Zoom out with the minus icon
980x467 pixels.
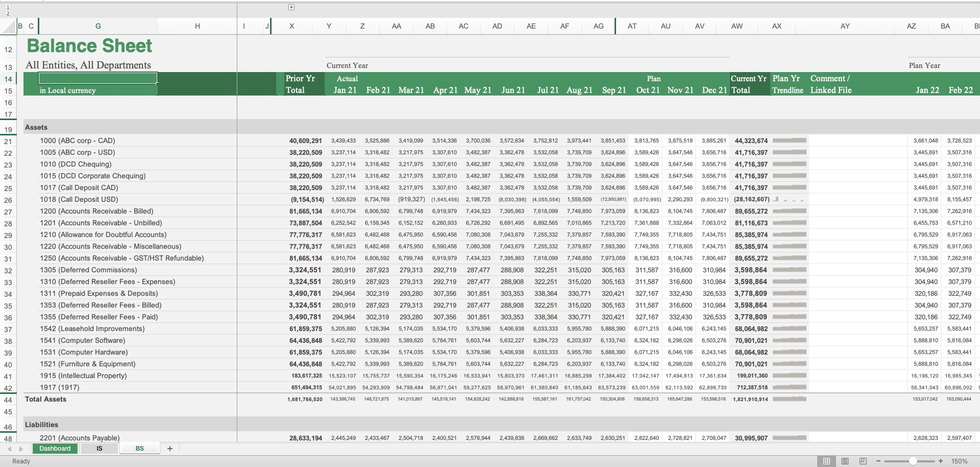click(878, 460)
